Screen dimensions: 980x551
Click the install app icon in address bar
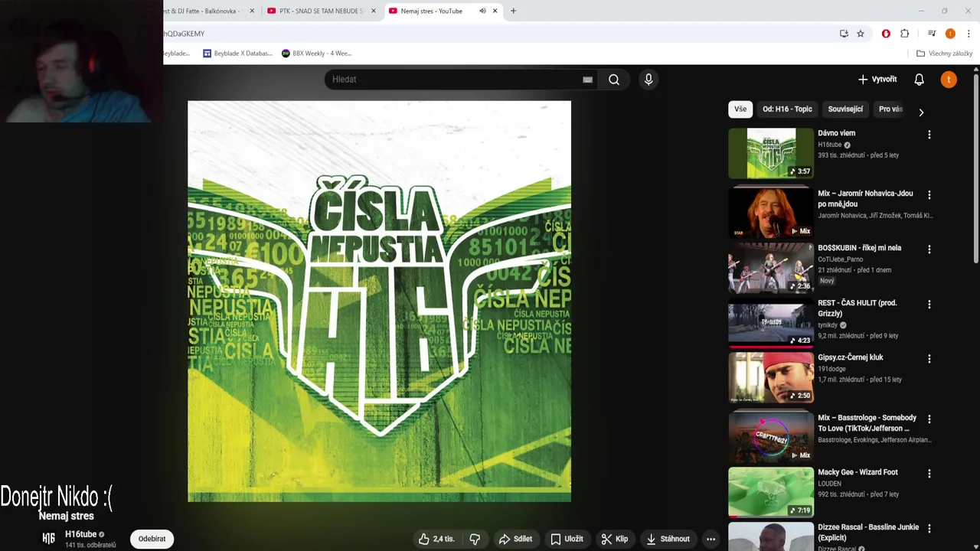pyautogui.click(x=844, y=34)
